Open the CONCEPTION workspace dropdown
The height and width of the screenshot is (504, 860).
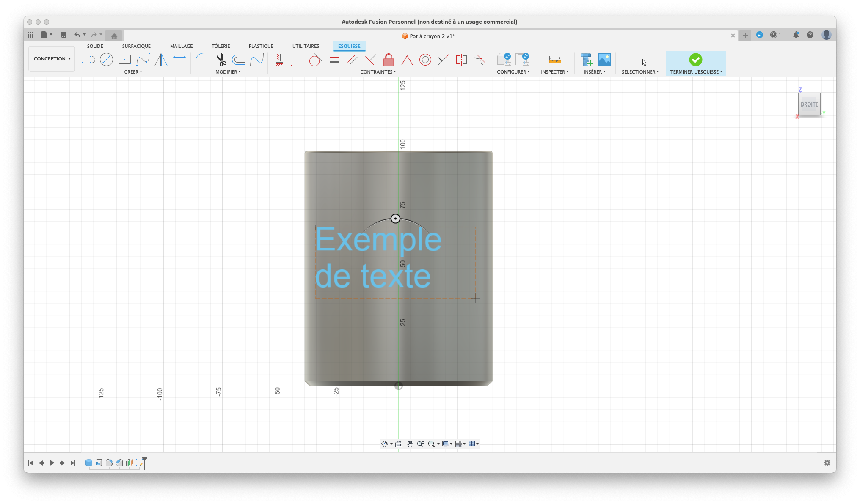pos(52,59)
